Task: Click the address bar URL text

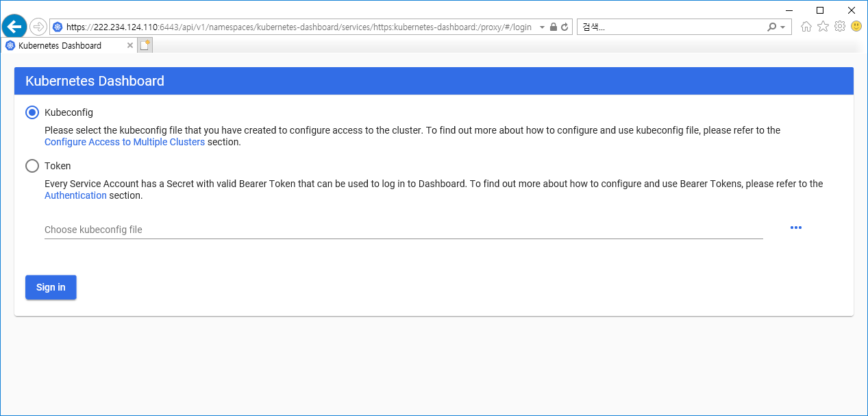Action: [299, 27]
